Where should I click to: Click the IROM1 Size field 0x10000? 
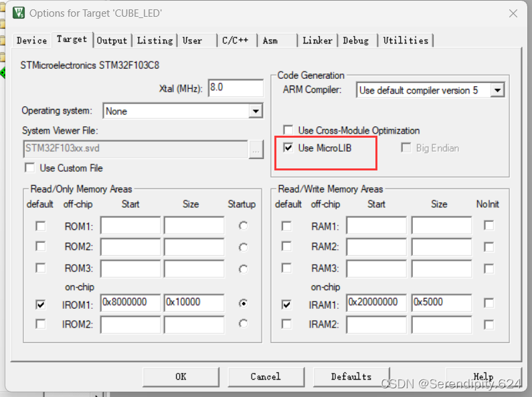pos(194,303)
